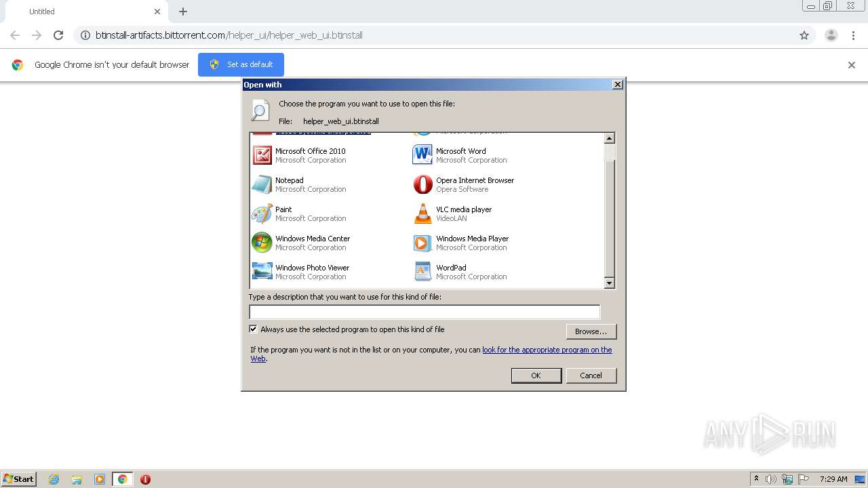Click the Browse... button
The image size is (868, 488).
(591, 331)
